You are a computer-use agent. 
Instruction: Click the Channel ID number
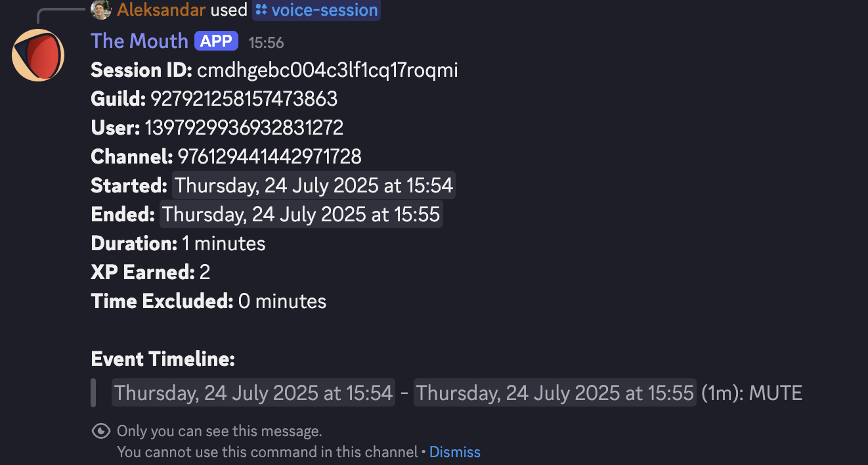(269, 157)
